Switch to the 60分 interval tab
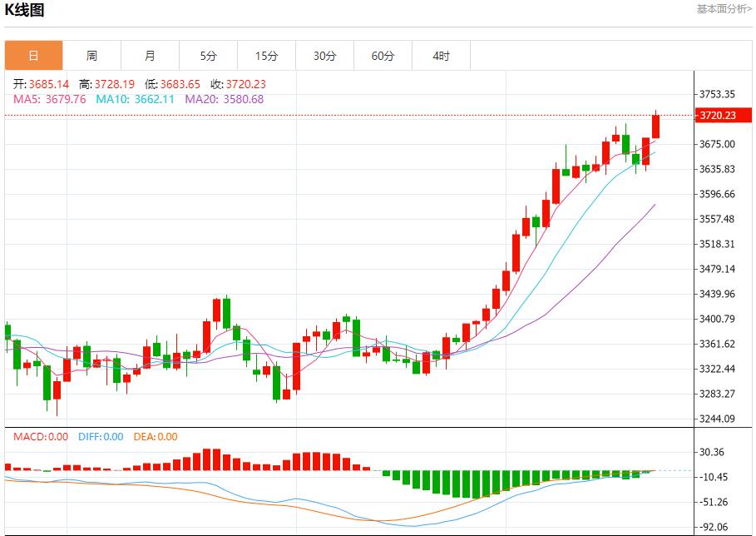Screen dimensions: 756x536 [383, 56]
